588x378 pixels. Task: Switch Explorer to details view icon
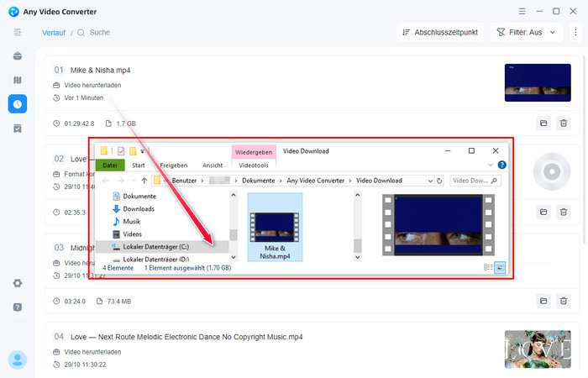[x=488, y=267]
